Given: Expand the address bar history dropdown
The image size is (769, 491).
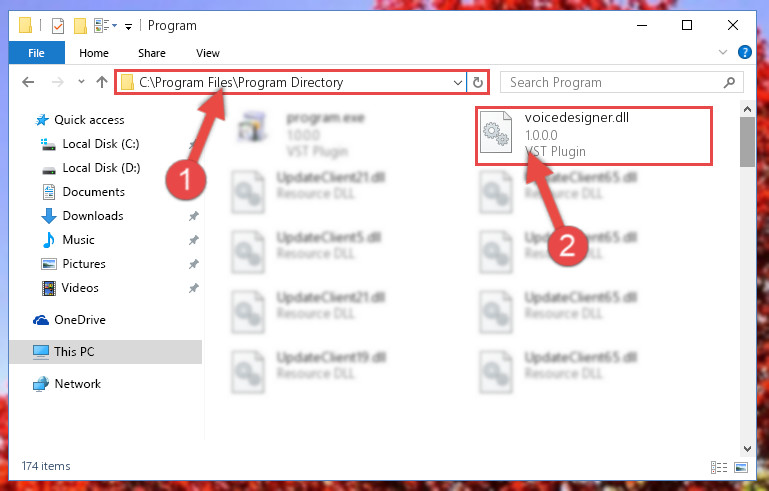Looking at the screenshot, I should pyautogui.click(x=458, y=82).
